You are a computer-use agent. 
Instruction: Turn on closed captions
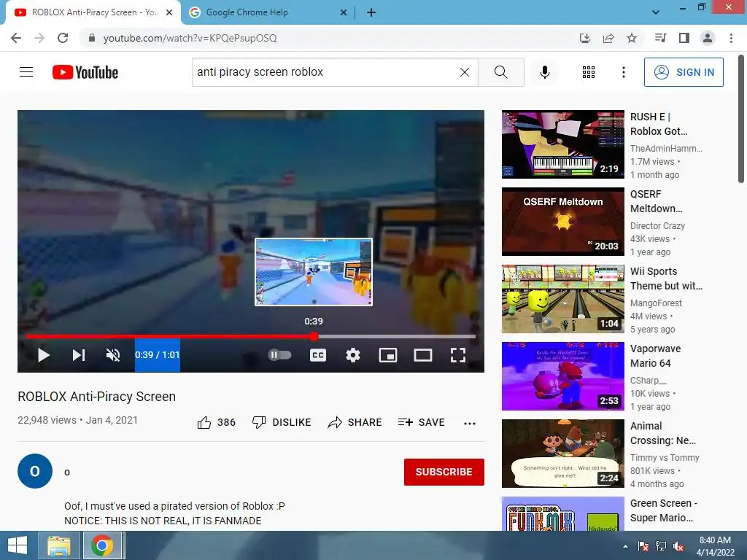[318, 355]
